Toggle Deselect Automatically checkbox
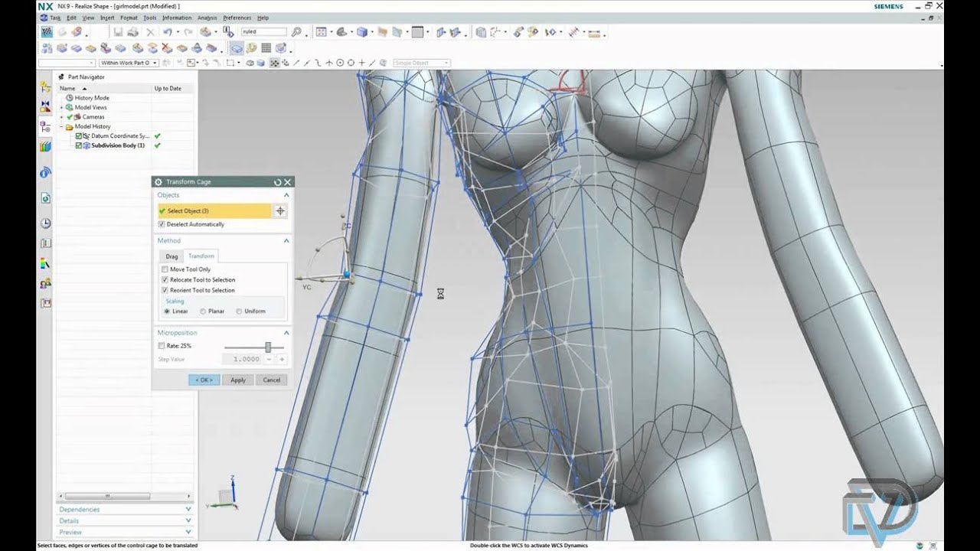 (162, 224)
